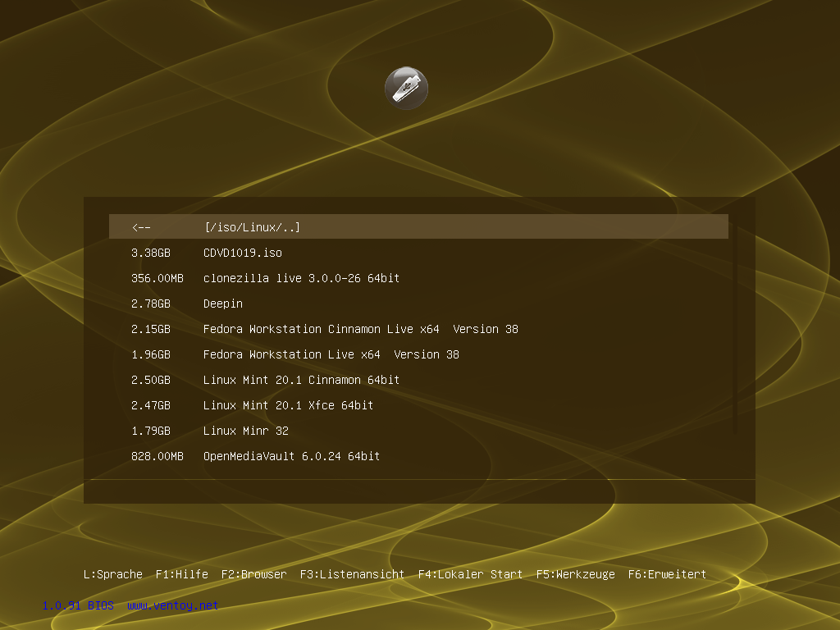Open F5:Werkzeuge tools menu
Viewport: 840px width, 630px height.
click(575, 574)
